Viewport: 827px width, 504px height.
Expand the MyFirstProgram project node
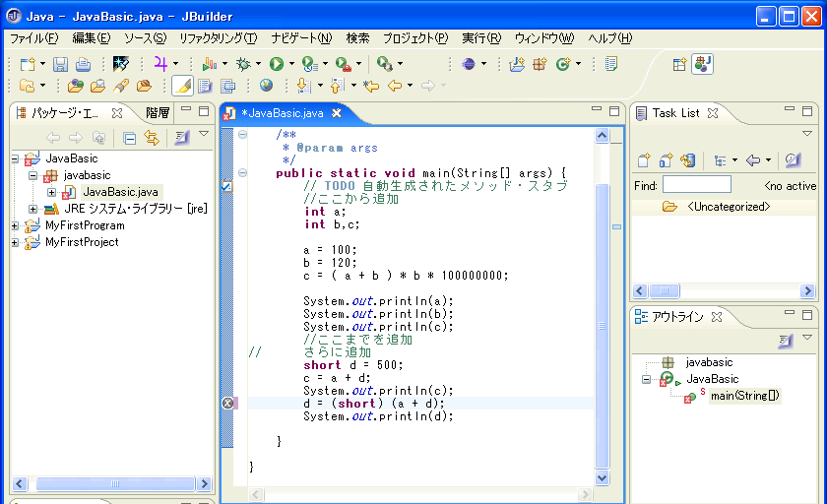point(17,225)
